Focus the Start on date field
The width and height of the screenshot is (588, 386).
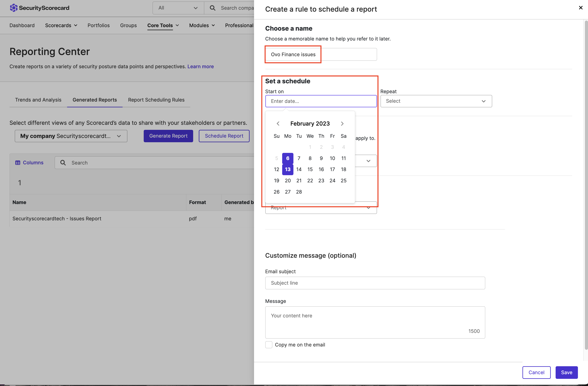pos(321,101)
